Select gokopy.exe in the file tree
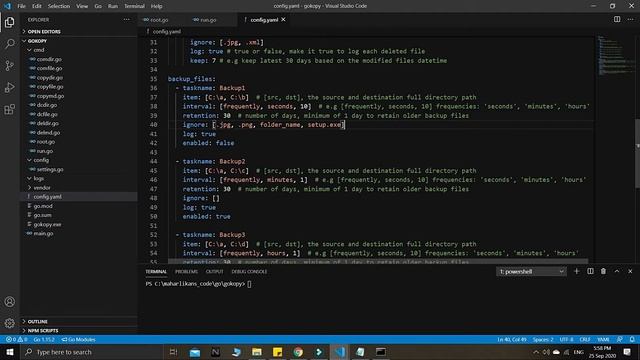This screenshot has width=640, height=360. pyautogui.click(x=47, y=224)
